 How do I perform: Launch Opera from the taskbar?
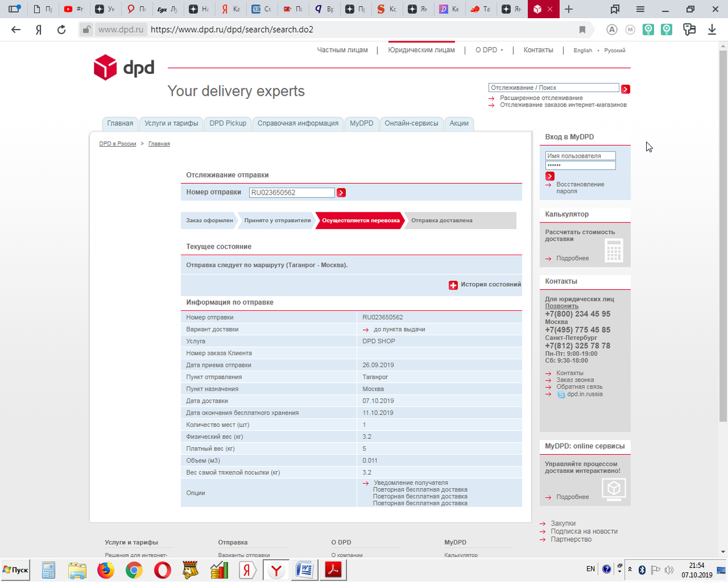pyautogui.click(x=162, y=570)
